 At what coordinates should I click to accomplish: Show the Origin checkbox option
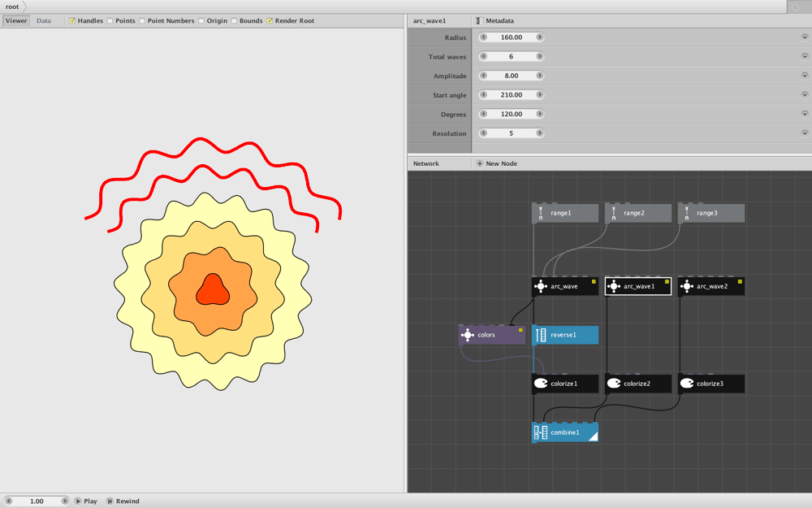[x=201, y=21]
